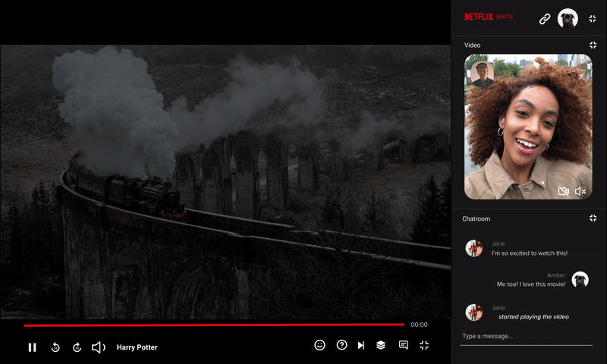Image resolution: width=607 pixels, height=364 pixels.
Task: Click Jane's avatar beside excited message
Action: [x=473, y=248]
